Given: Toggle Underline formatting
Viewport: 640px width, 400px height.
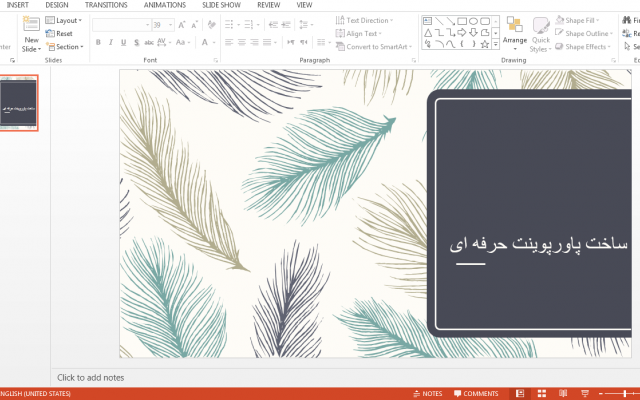Looking at the screenshot, I should point(123,42).
